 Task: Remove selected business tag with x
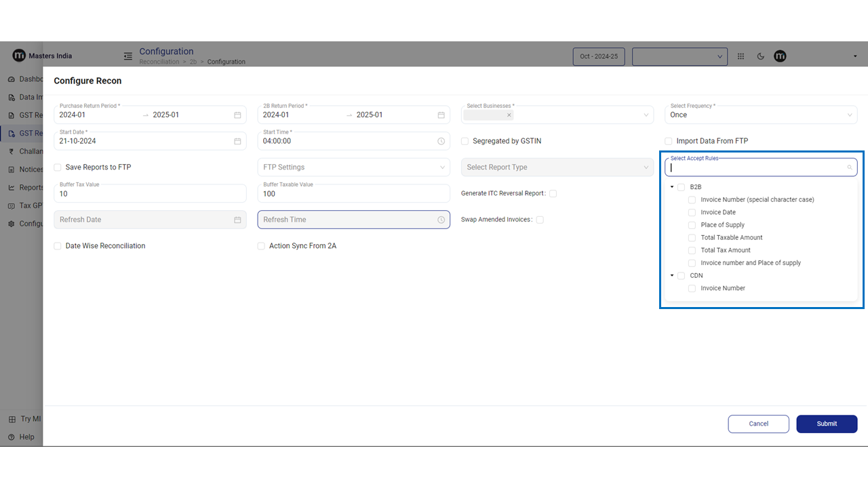click(x=509, y=115)
